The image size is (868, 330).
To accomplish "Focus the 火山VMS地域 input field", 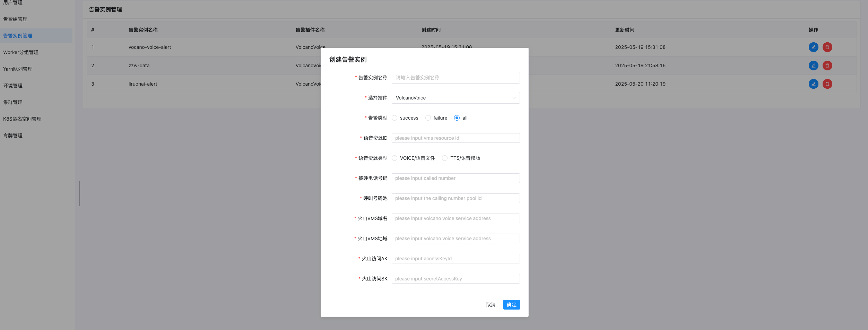I will (455, 238).
